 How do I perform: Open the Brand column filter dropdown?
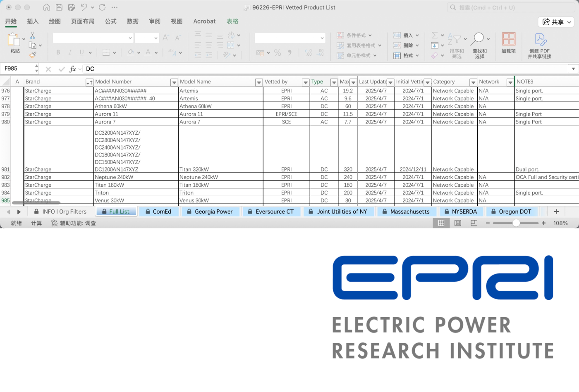pyautogui.click(x=89, y=82)
